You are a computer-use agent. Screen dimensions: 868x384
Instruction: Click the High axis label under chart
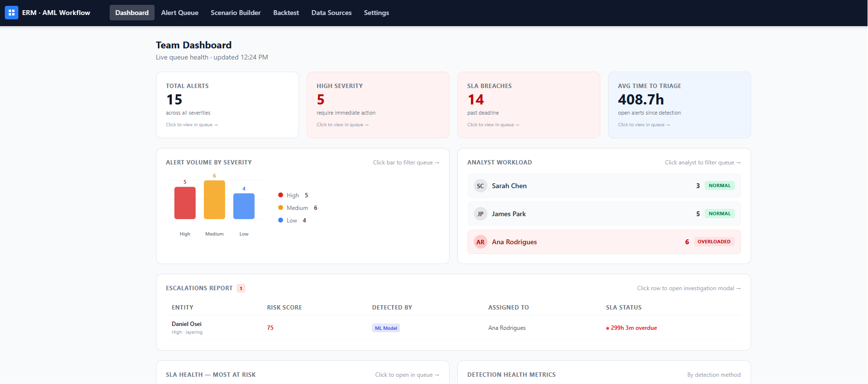185,234
